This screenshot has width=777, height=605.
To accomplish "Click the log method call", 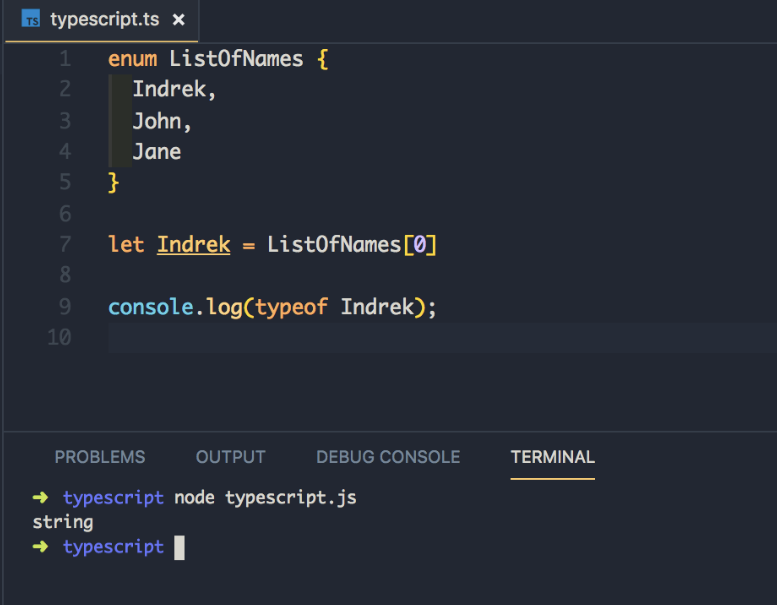I will pos(224,308).
